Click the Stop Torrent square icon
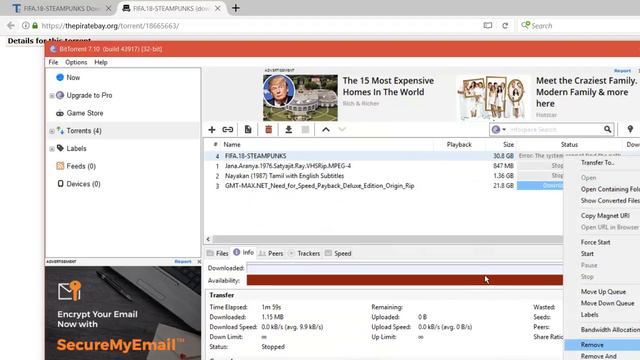 point(305,130)
